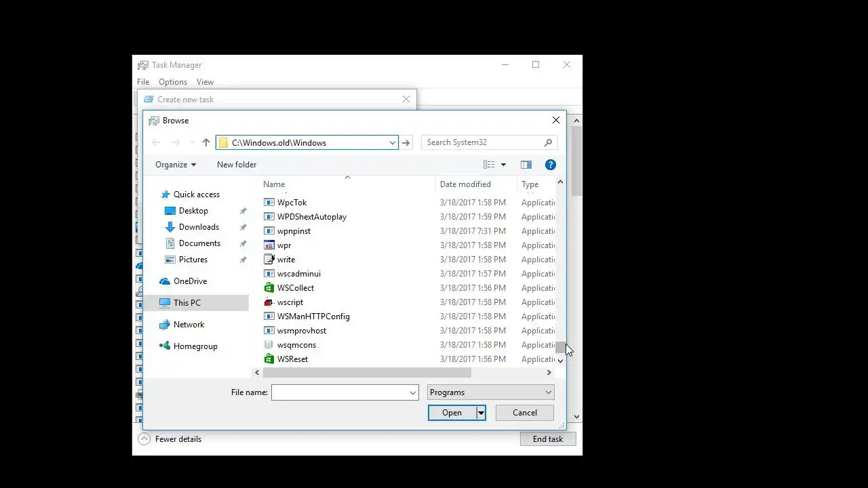Click the wsmprovhost file icon

[x=269, y=331]
